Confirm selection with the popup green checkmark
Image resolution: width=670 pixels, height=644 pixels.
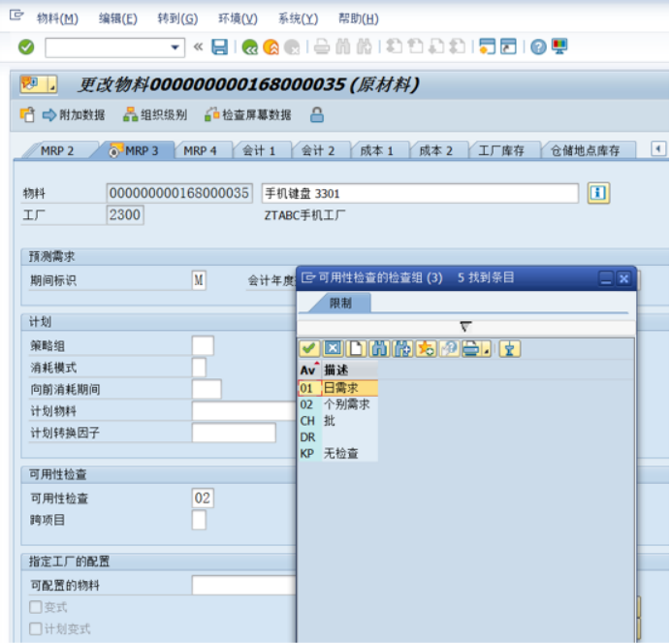tap(309, 349)
